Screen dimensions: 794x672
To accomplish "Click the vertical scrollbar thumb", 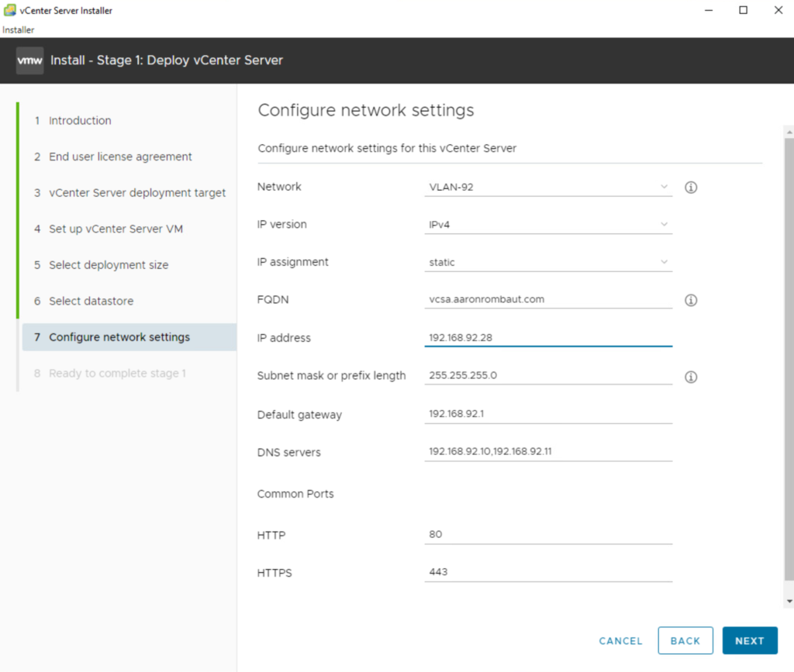I will click(789, 357).
